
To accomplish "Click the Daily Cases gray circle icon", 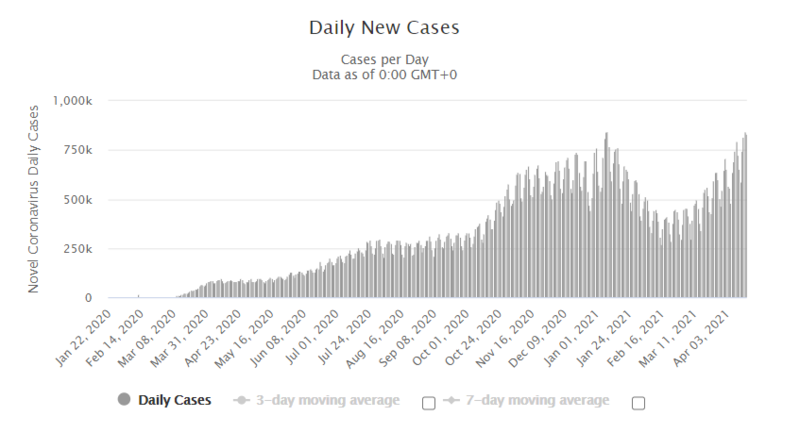I will 124,399.
